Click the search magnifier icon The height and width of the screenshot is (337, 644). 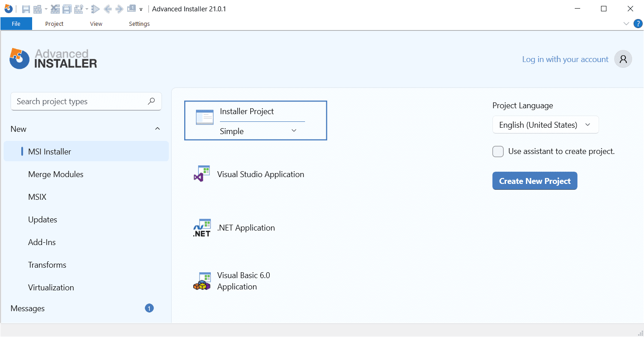pos(151,101)
